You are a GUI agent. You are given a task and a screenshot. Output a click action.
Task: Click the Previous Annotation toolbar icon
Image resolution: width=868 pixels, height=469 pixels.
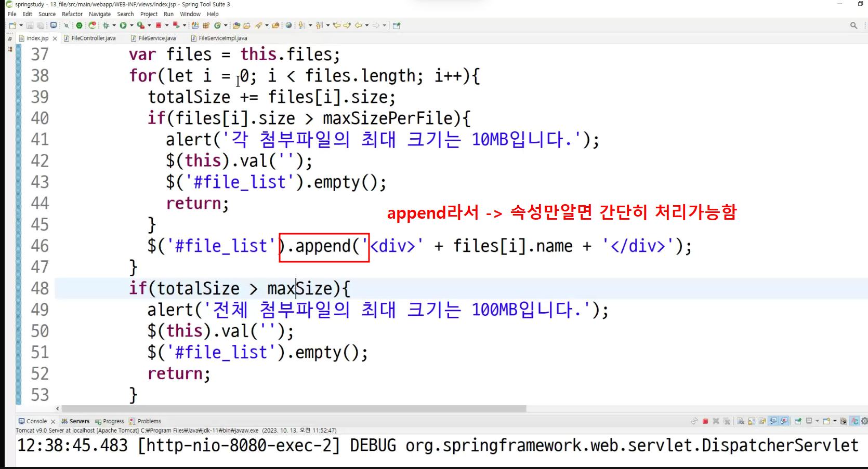pos(319,25)
